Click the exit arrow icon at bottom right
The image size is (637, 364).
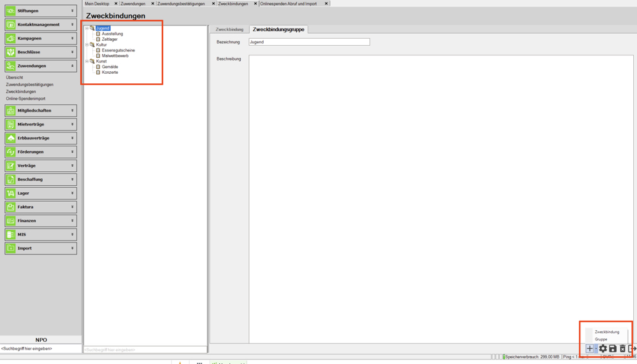[x=632, y=349]
